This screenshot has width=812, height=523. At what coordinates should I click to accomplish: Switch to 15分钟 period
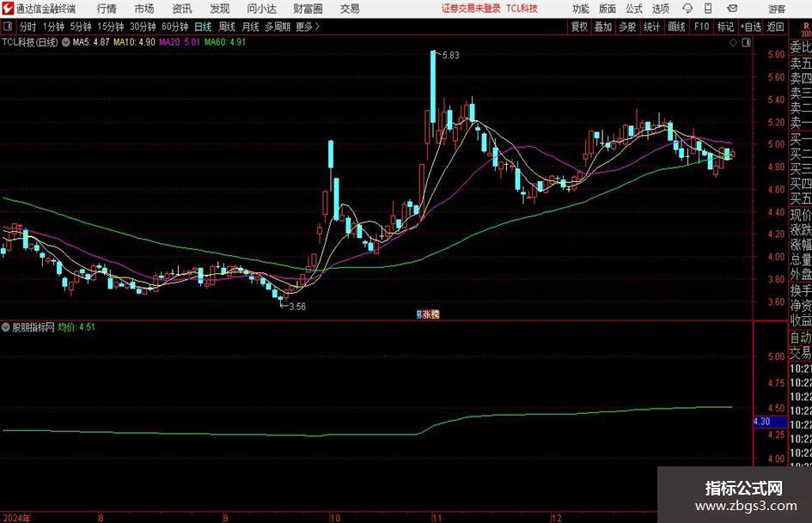point(110,27)
